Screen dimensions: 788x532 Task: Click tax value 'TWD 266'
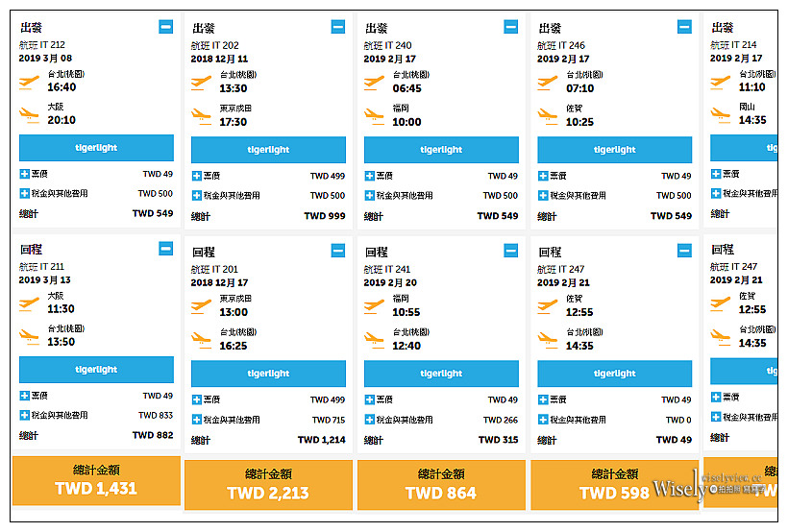tap(501, 420)
